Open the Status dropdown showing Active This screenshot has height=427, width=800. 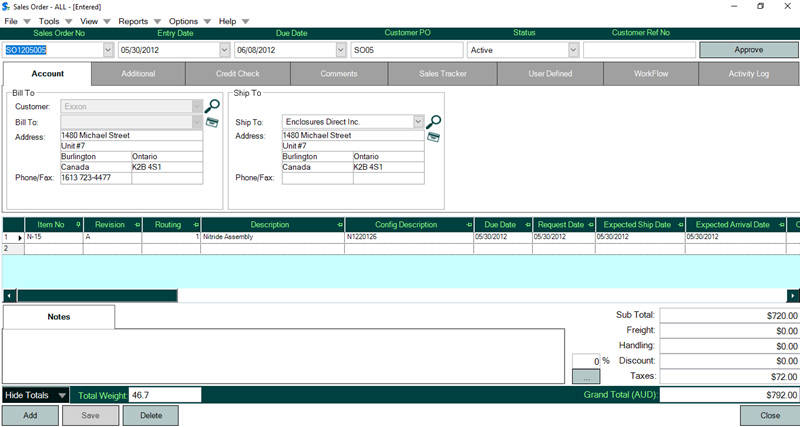573,49
